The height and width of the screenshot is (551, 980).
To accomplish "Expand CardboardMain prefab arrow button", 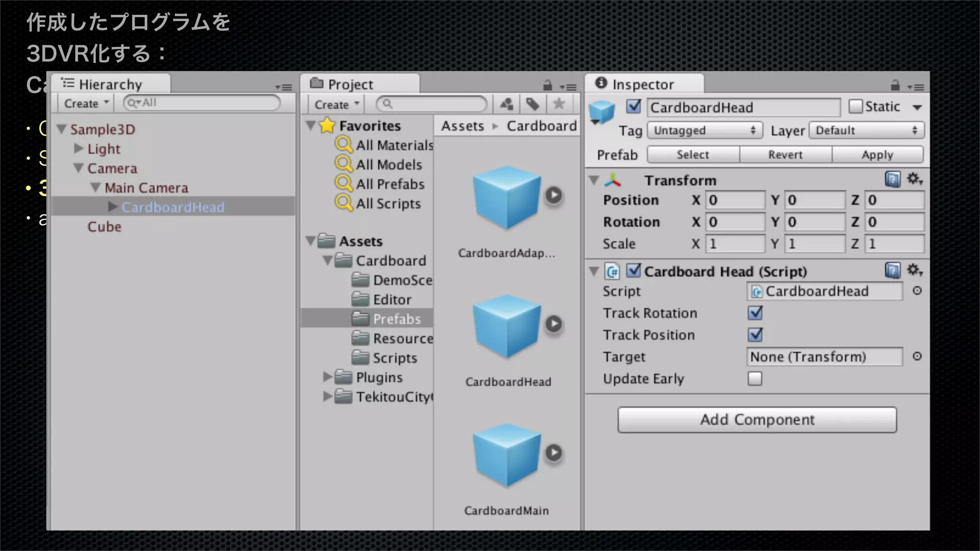I will click(x=554, y=452).
